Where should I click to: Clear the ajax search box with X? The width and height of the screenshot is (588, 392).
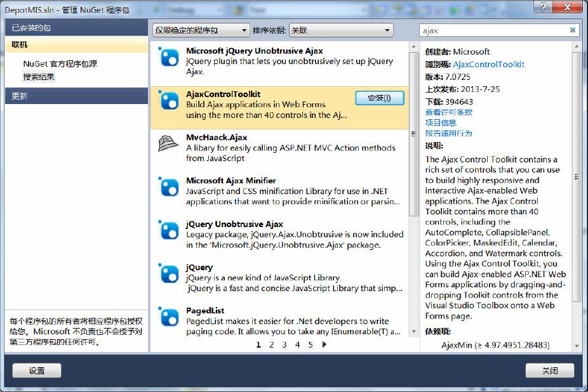click(x=572, y=30)
